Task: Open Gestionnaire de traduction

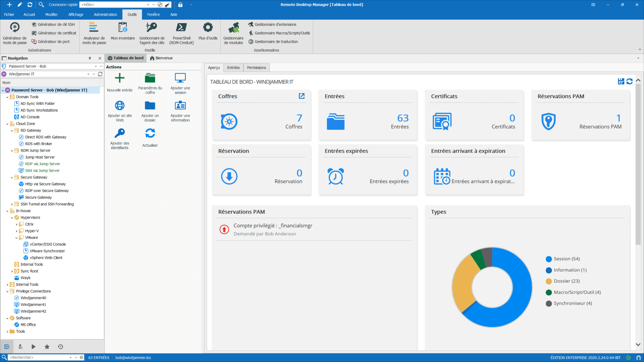Action: coord(273,42)
